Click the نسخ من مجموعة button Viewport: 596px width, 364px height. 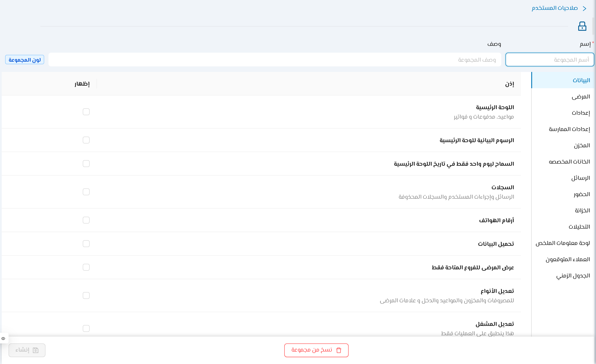[x=316, y=350]
